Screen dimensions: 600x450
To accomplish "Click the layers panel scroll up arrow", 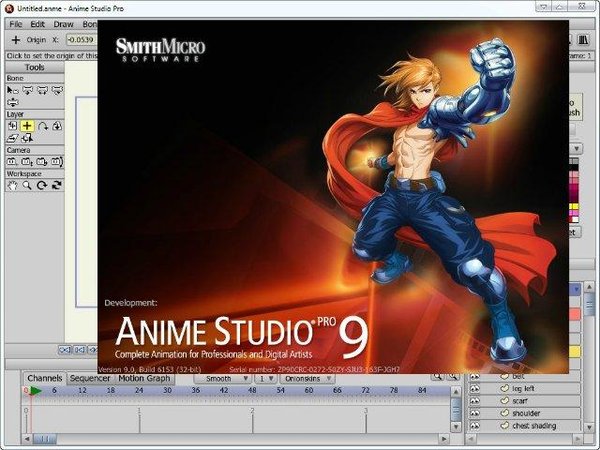I will point(590,286).
